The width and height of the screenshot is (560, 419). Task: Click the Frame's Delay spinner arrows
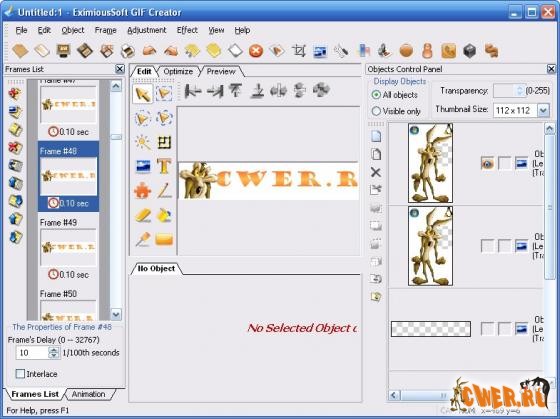point(54,353)
